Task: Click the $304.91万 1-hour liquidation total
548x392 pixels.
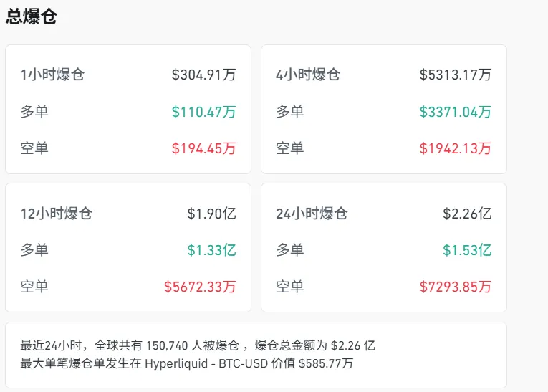Action: click(203, 75)
